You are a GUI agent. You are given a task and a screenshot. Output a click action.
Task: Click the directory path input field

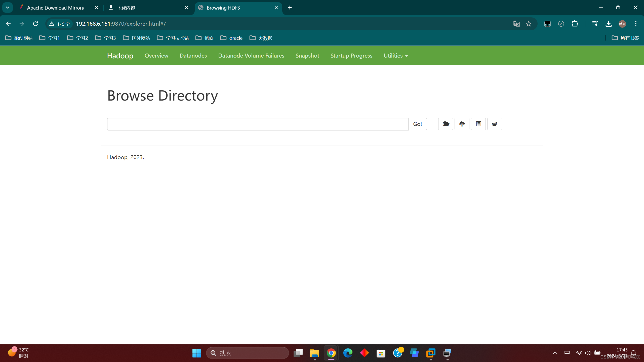point(258,124)
